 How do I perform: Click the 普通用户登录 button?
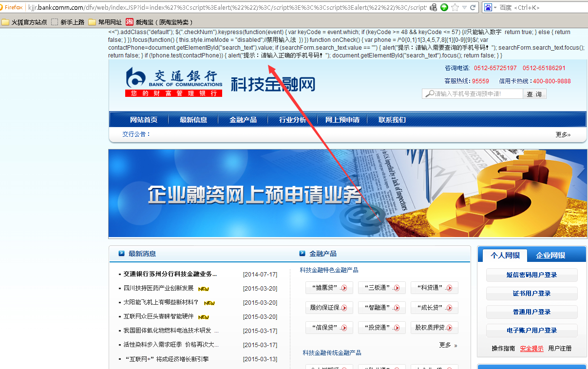532,312
